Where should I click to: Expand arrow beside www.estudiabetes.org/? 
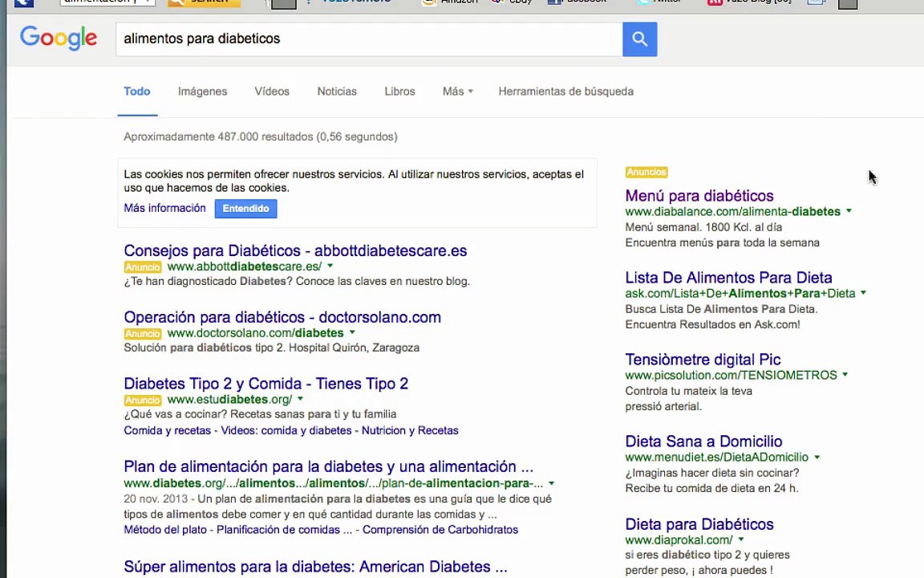[x=300, y=399]
